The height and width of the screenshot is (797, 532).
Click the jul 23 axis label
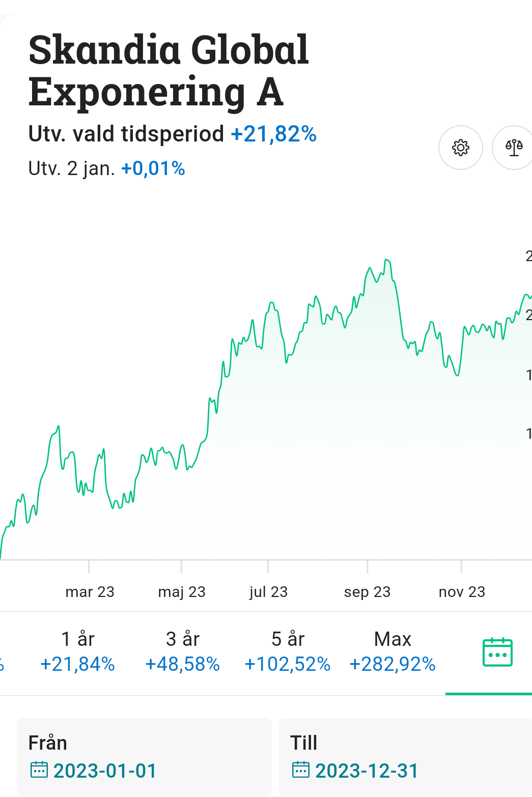(x=268, y=592)
